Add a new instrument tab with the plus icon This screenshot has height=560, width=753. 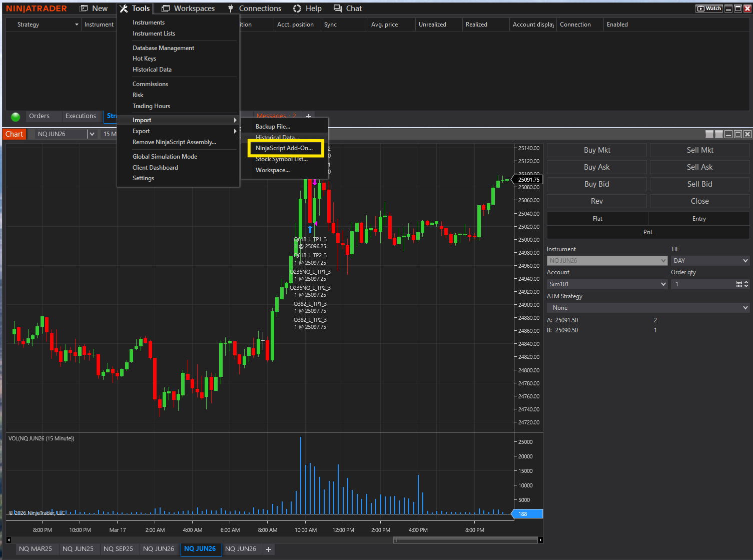[x=269, y=549]
